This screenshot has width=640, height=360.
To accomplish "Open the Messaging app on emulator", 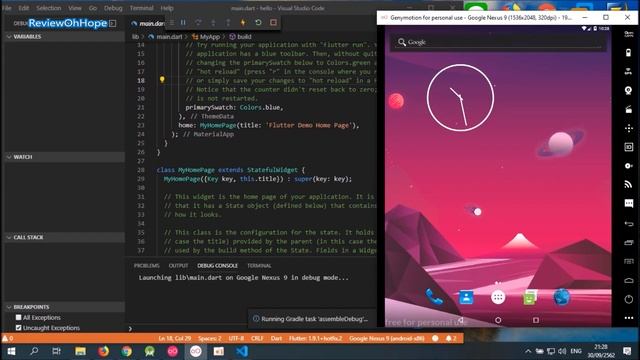I will (530, 297).
